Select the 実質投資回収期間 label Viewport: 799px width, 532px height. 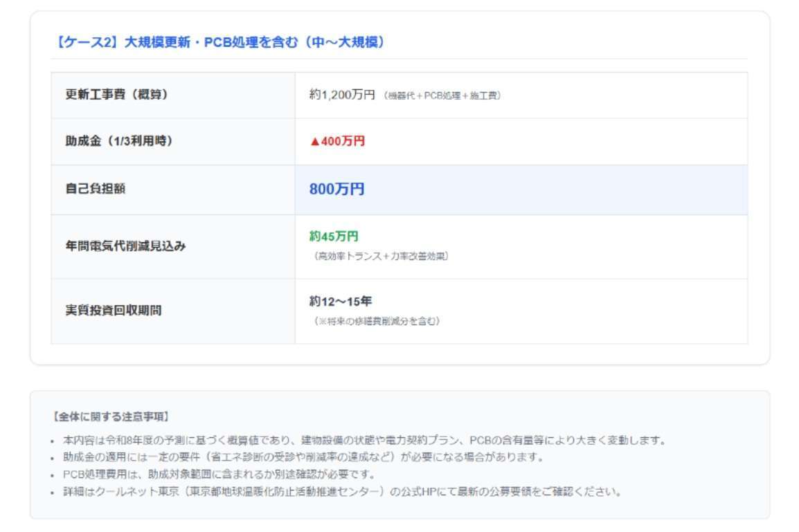[113, 311]
